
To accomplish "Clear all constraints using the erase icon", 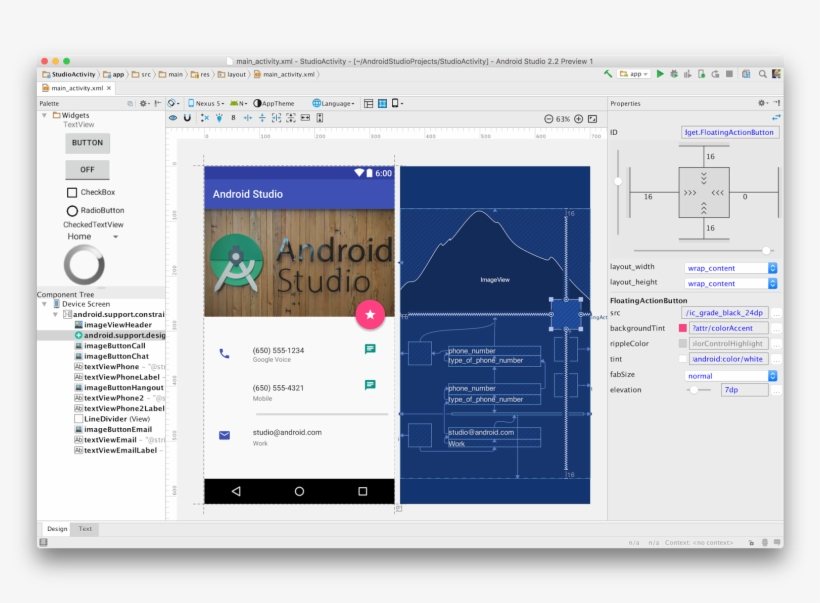I will tap(205, 117).
